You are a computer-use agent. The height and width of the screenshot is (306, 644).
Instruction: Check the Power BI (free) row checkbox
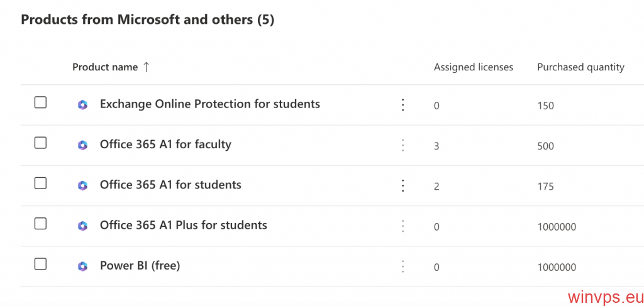(x=40, y=264)
